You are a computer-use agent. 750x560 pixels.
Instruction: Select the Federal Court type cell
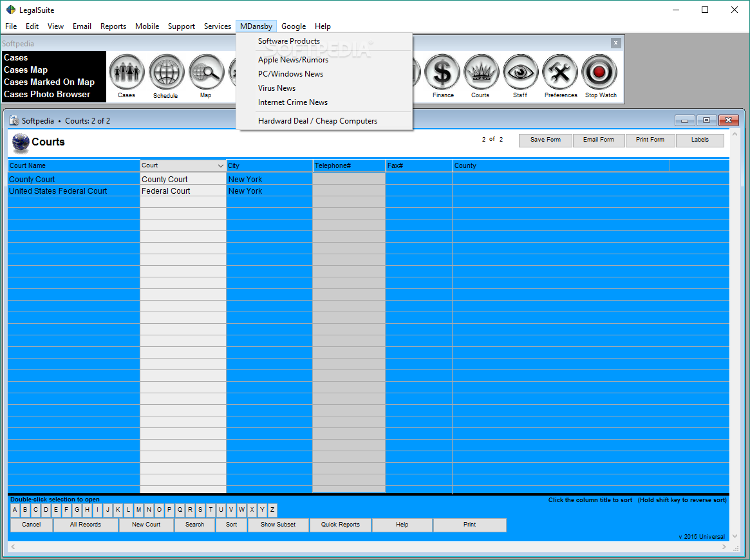[183, 191]
